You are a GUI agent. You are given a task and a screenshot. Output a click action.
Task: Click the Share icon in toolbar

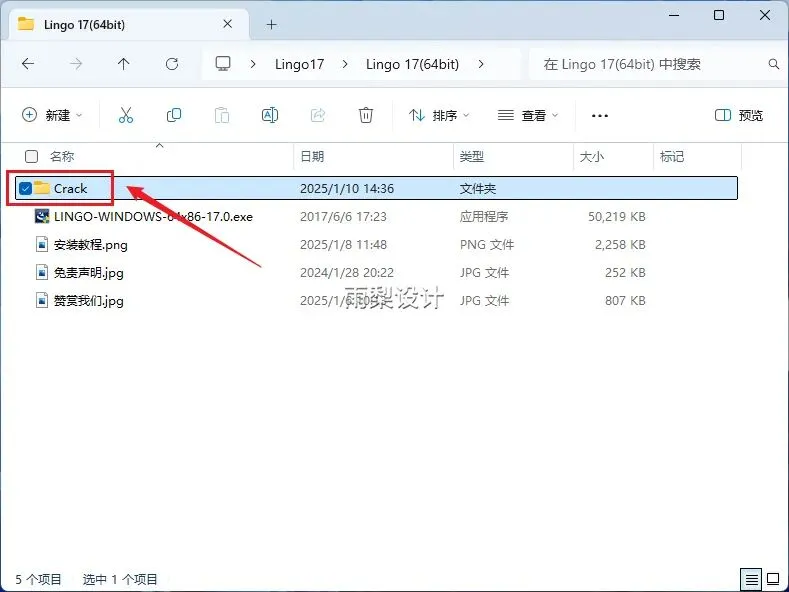point(318,115)
